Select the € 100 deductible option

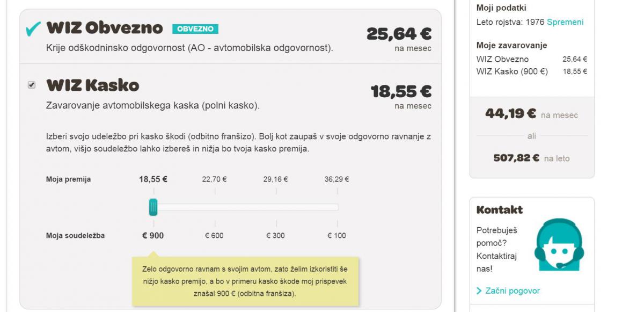click(x=336, y=235)
